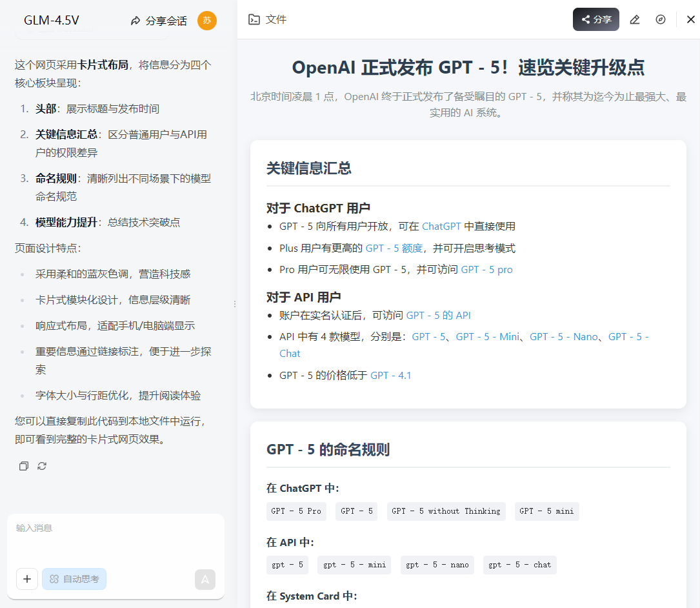Toggle the 自动思考 auto-thinking button
The width and height of the screenshot is (700, 608).
coord(74,579)
